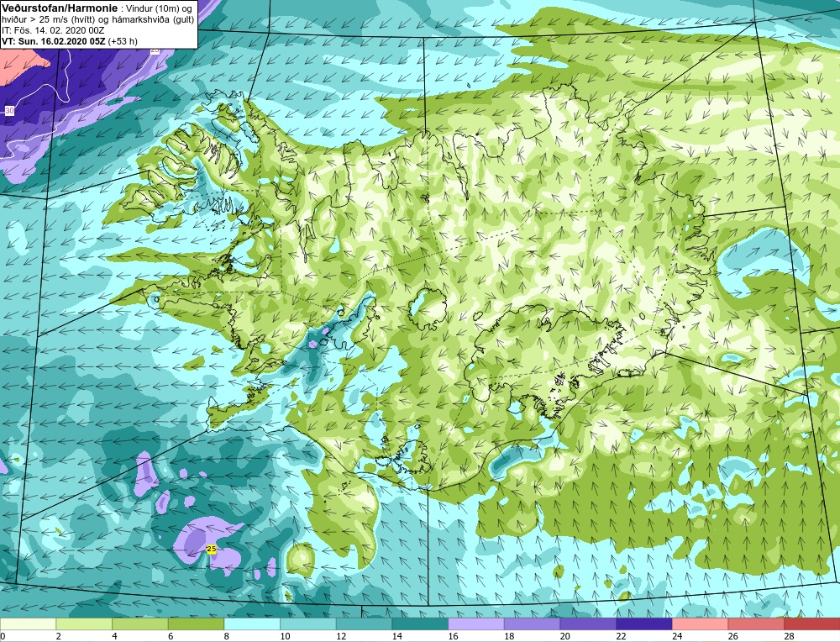The height and width of the screenshot is (642, 840).
Task: Click the legend scale number '24'
Action: pyautogui.click(x=676, y=636)
